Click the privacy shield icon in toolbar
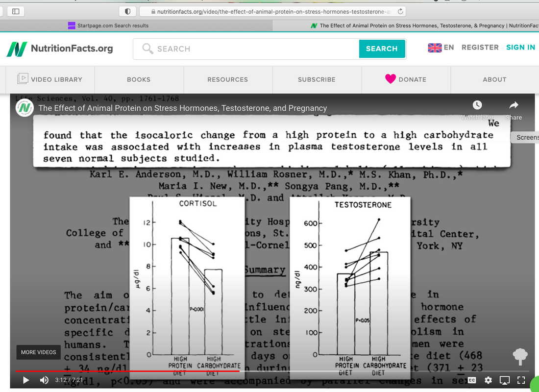The height and width of the screenshot is (392, 539). point(127,11)
